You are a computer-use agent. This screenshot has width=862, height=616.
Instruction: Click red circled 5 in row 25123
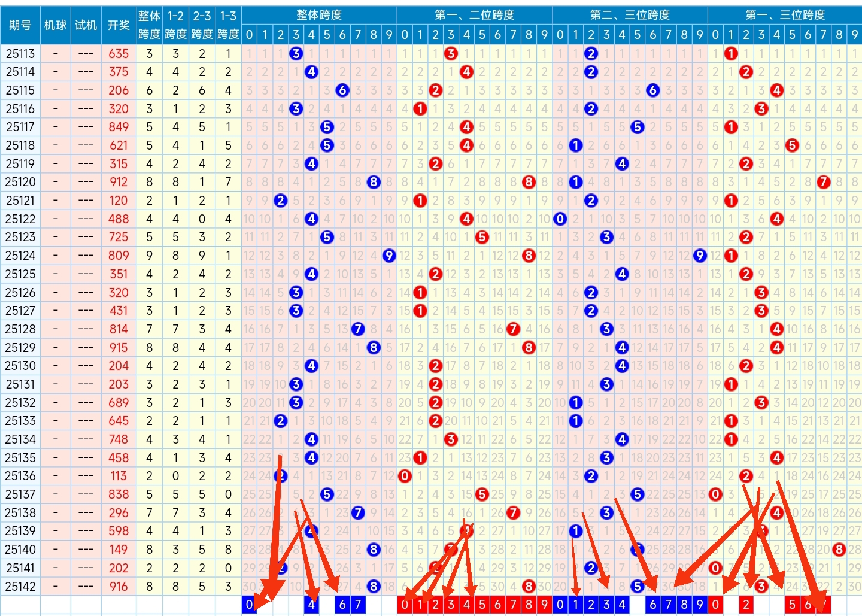[482, 237]
